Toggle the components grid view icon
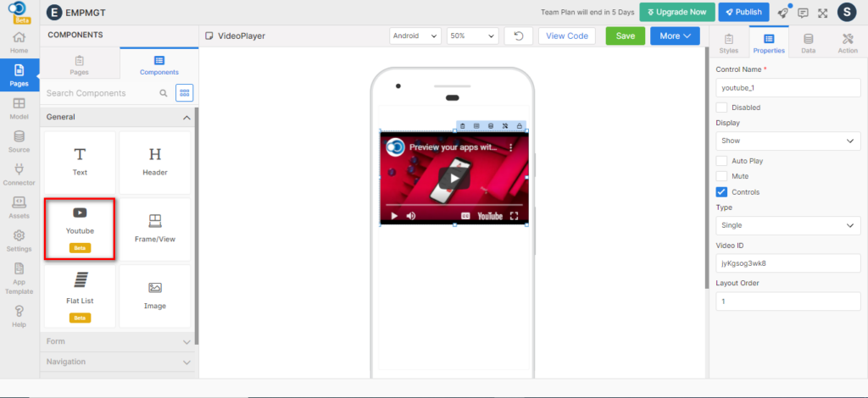This screenshot has height=398, width=868. [184, 93]
